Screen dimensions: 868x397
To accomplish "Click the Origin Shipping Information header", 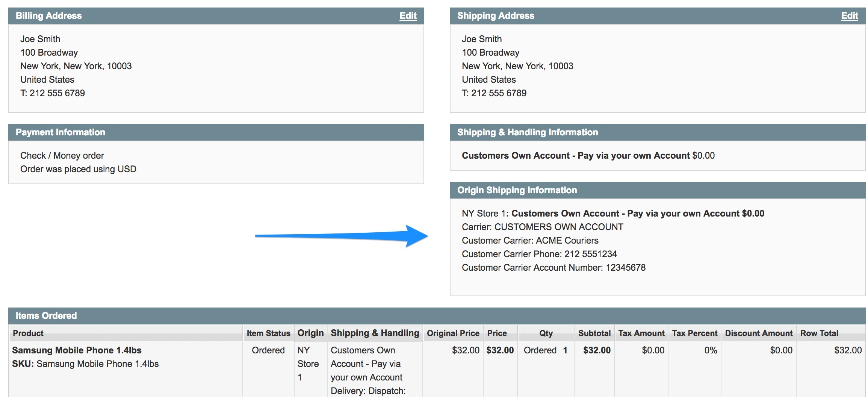I will click(517, 190).
